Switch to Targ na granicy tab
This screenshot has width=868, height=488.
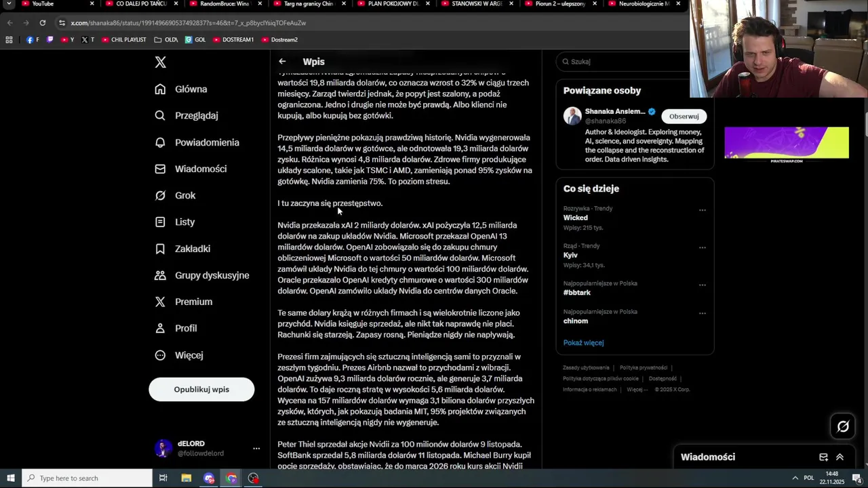click(x=309, y=4)
